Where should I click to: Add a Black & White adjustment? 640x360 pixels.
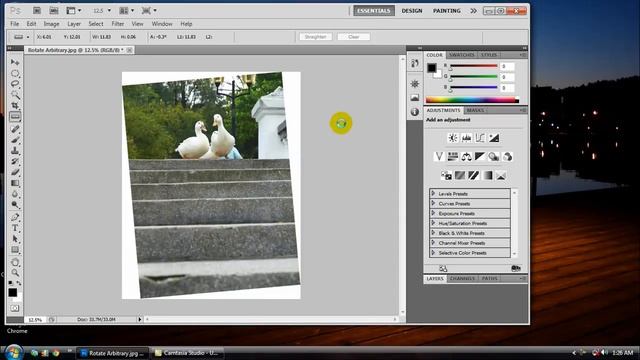[x=480, y=157]
